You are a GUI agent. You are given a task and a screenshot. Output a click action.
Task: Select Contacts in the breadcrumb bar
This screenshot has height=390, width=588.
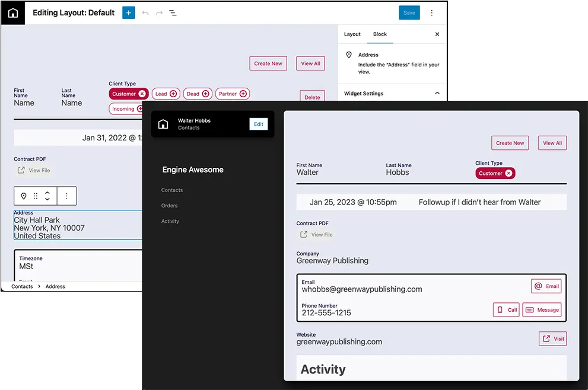tap(22, 286)
